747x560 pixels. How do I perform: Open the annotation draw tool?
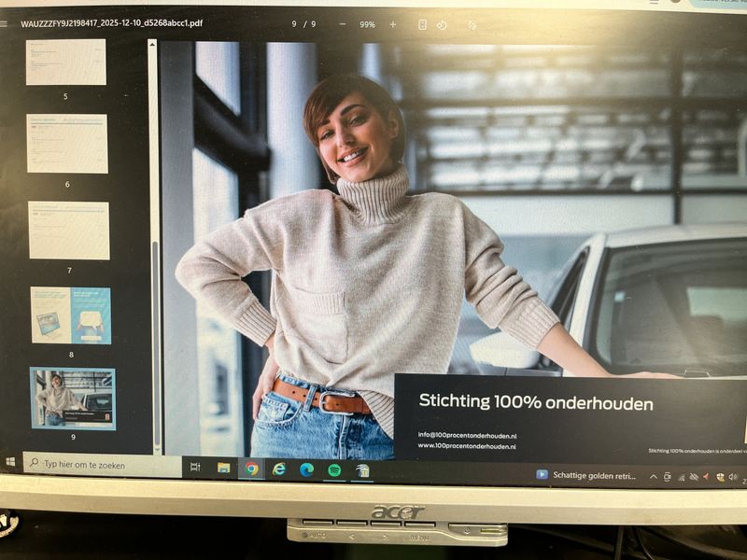tap(472, 25)
